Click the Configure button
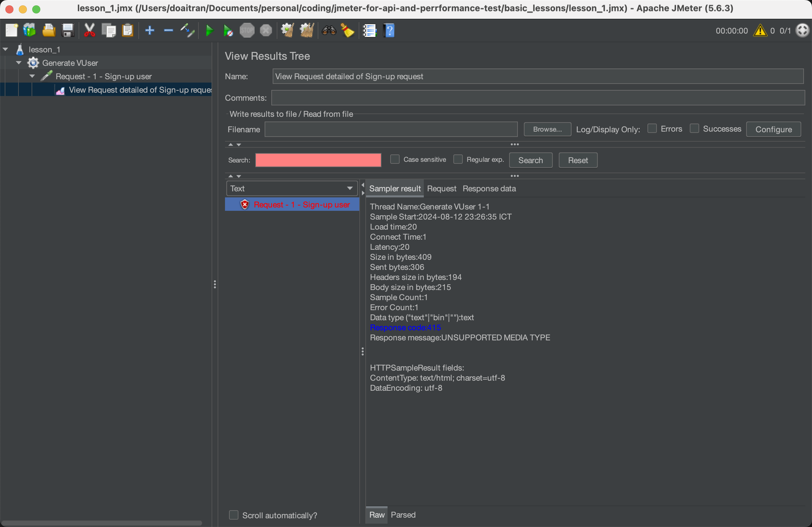 (x=773, y=129)
